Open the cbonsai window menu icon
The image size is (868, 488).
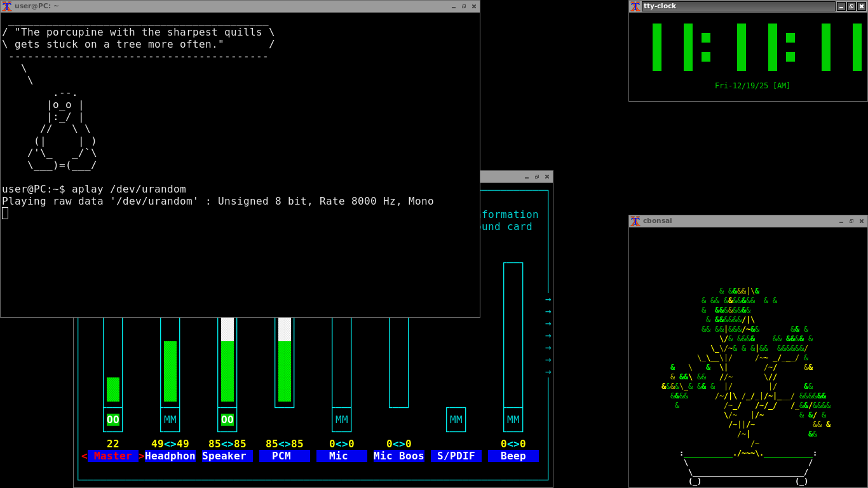tap(635, 221)
